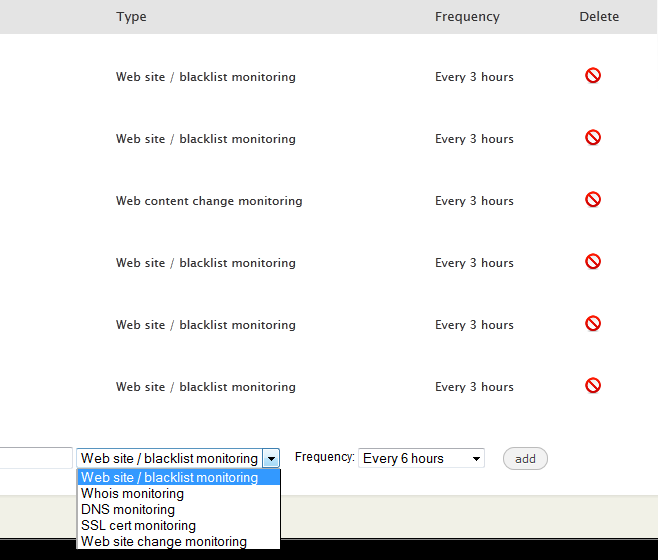Image resolution: width=658 pixels, height=560 pixels.
Task: Delete the first Web site / blacklist monitoring row
Action: point(593,76)
